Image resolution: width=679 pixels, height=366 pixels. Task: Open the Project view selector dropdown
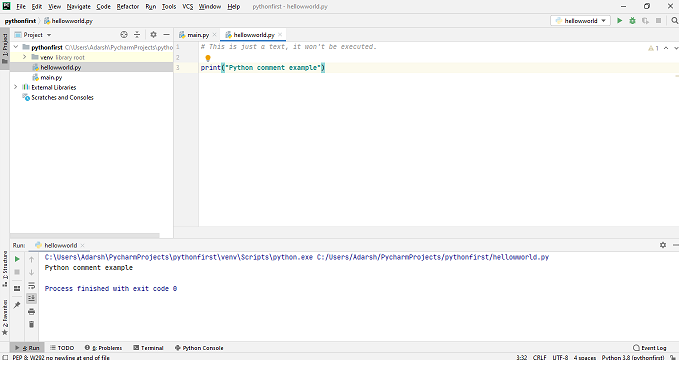point(33,35)
